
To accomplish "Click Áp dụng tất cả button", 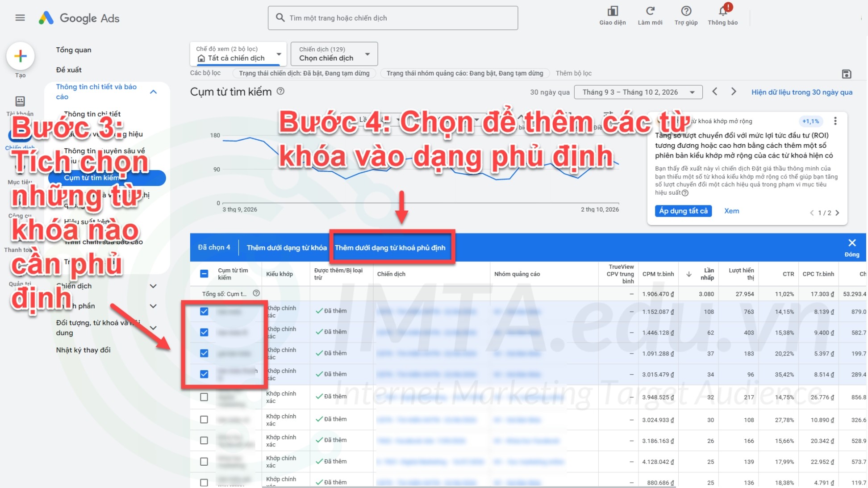I will pyautogui.click(x=684, y=211).
